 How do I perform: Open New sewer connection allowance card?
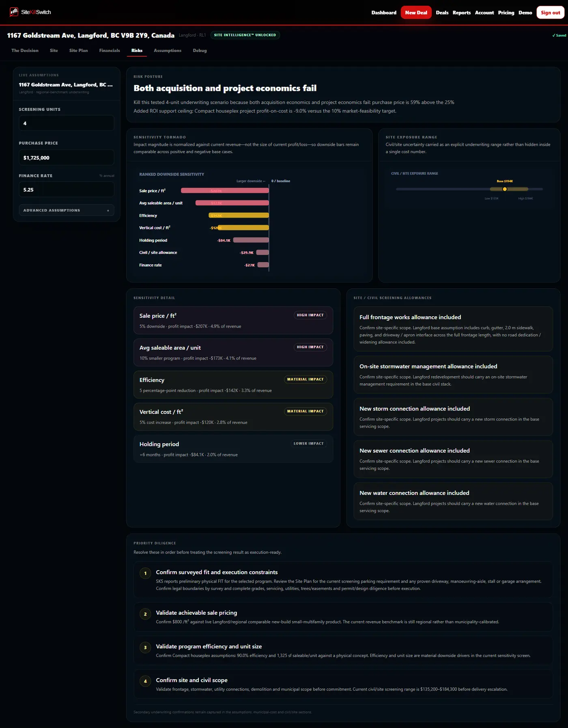pyautogui.click(x=453, y=459)
